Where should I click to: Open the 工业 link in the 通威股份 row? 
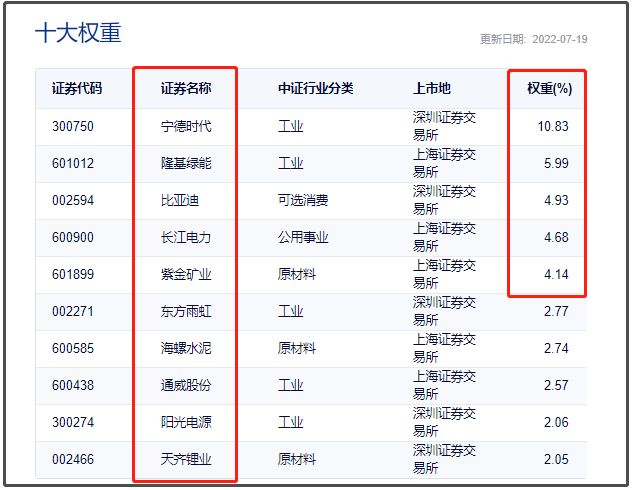(290, 386)
